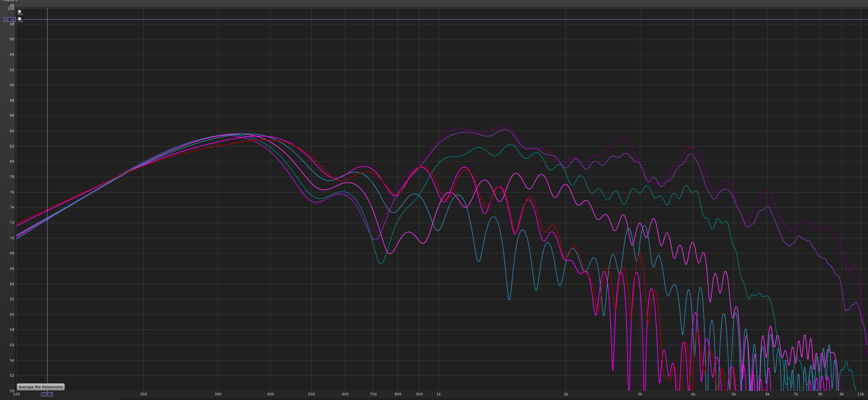Click the 300 frequency axis label
868x400 pixels.
click(x=218, y=394)
